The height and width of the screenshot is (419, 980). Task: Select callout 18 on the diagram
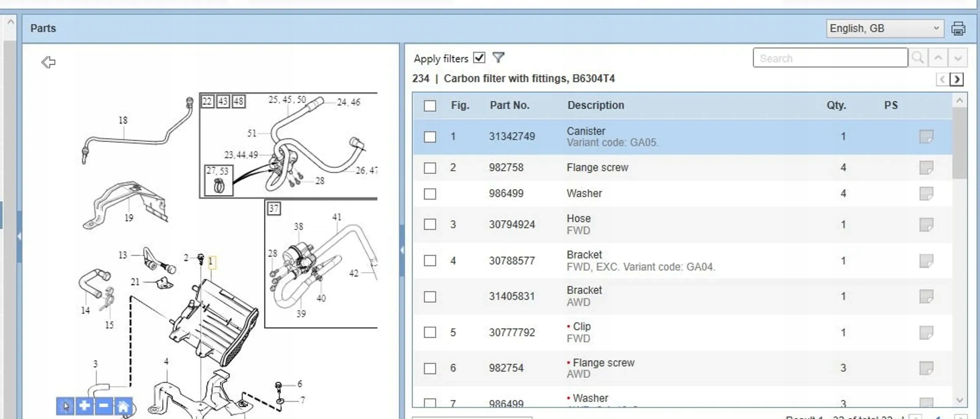(123, 120)
